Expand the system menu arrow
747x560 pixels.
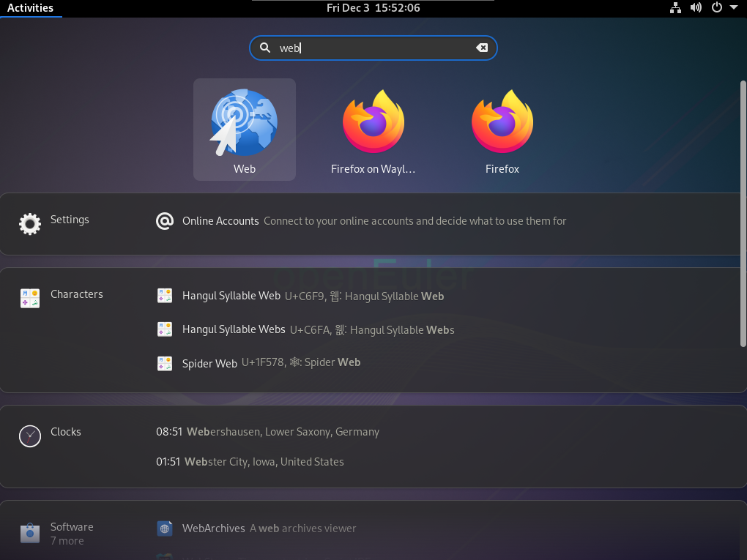(734, 8)
